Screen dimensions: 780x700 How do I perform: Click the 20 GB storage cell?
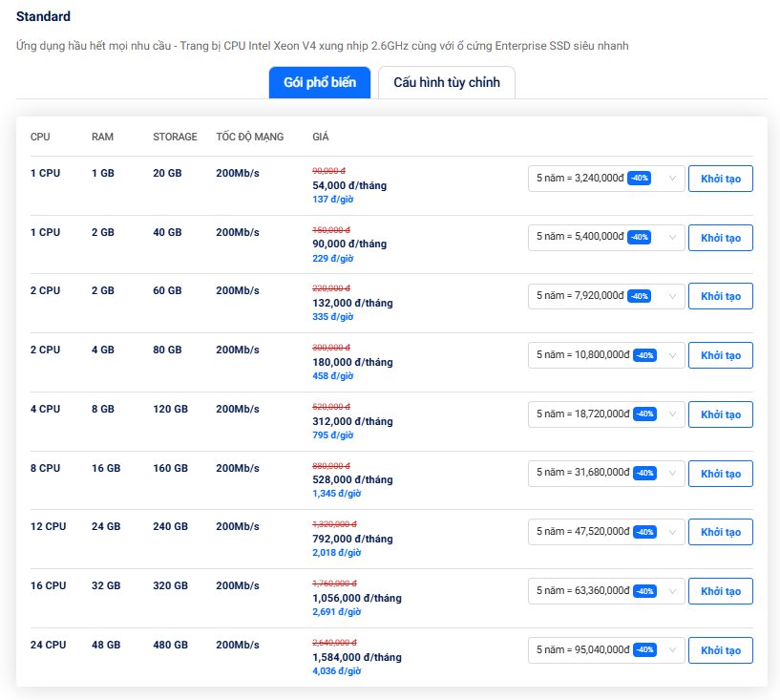tap(167, 173)
